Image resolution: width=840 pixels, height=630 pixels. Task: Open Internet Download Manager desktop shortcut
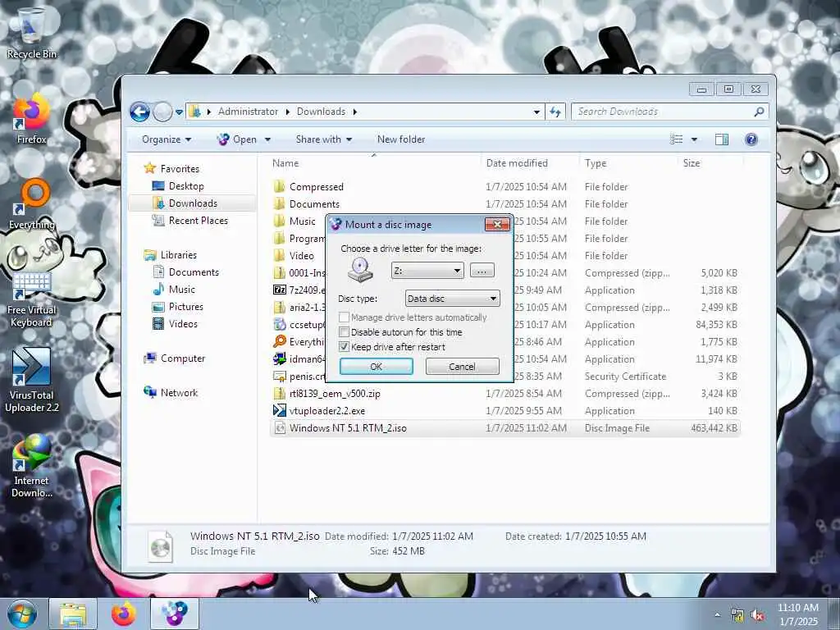[x=31, y=466]
